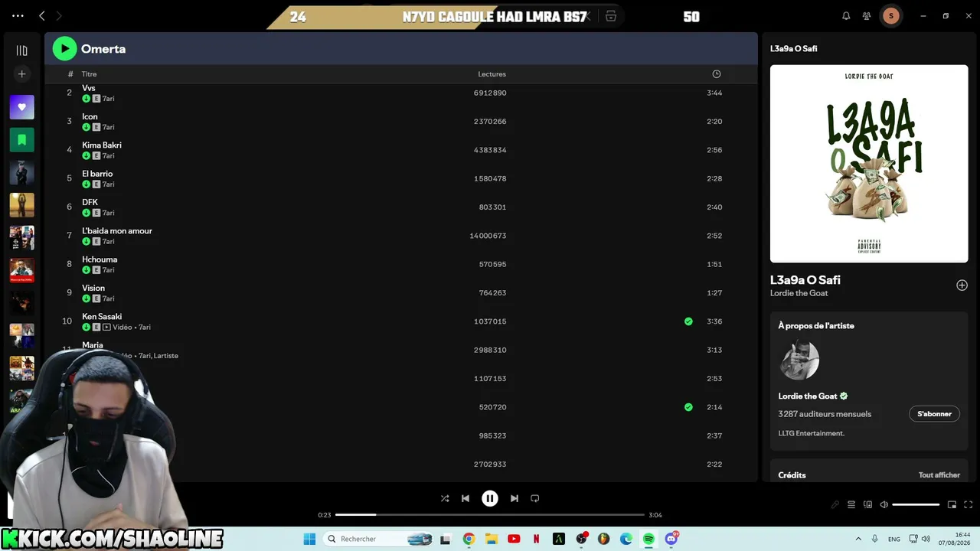Skip to the previous track
Viewport: 980px width, 551px height.
click(465, 498)
